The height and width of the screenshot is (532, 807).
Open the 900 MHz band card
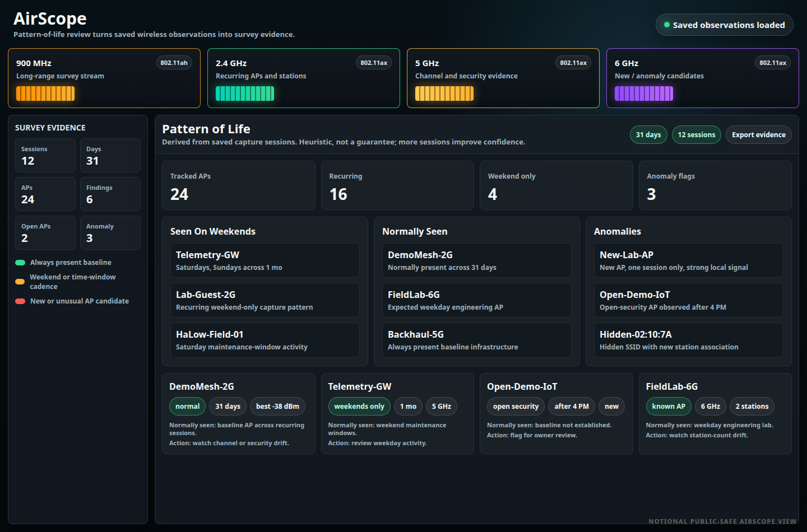coord(104,78)
